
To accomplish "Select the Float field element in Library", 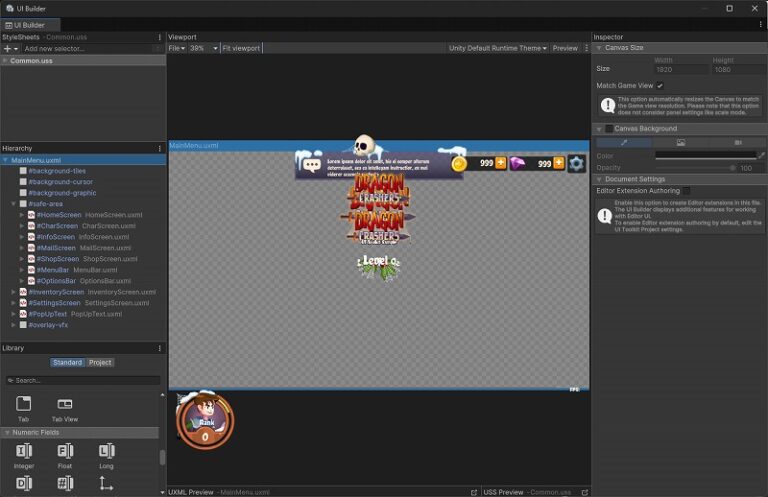I will (x=65, y=456).
